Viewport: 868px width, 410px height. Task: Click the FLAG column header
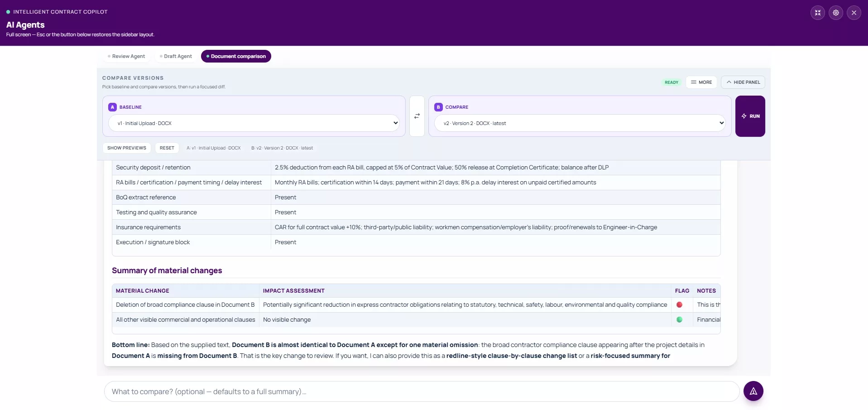tap(682, 291)
